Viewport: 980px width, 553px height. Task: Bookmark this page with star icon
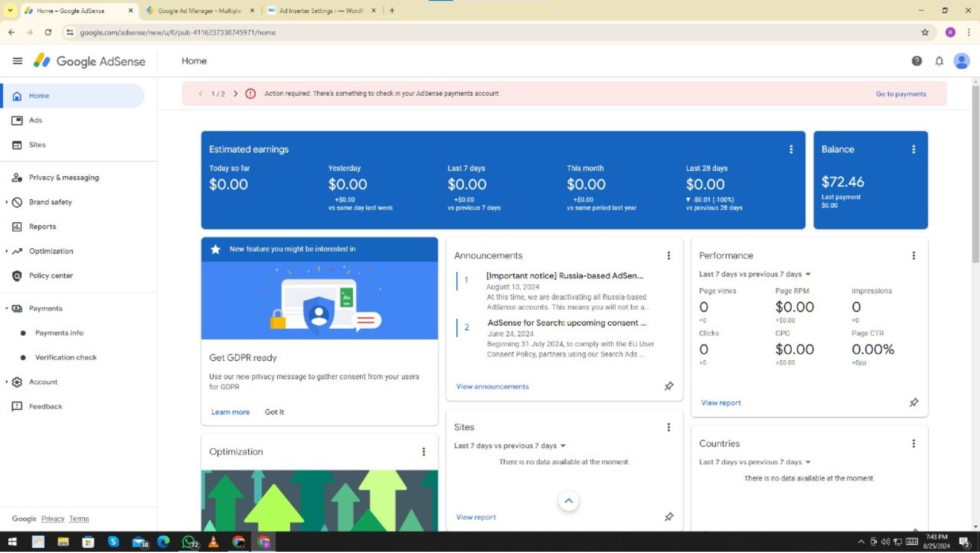click(924, 33)
